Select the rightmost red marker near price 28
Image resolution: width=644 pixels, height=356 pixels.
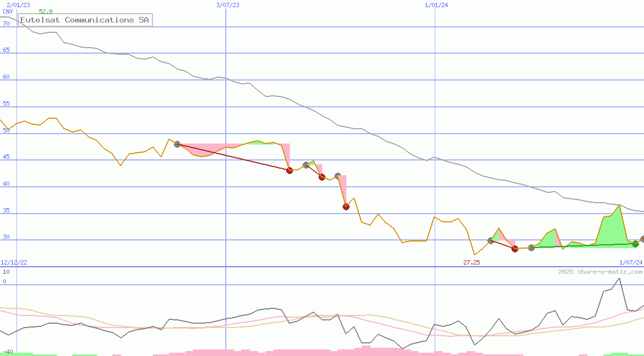coord(515,249)
